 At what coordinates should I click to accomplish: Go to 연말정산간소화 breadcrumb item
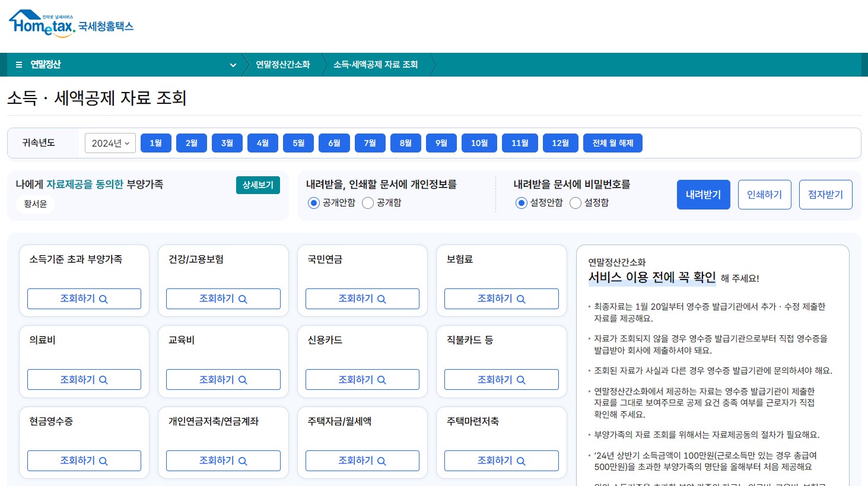click(x=282, y=65)
